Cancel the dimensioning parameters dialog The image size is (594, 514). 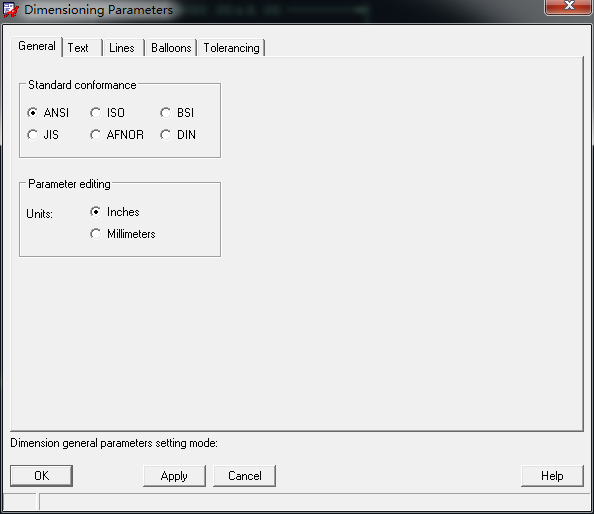pos(244,476)
